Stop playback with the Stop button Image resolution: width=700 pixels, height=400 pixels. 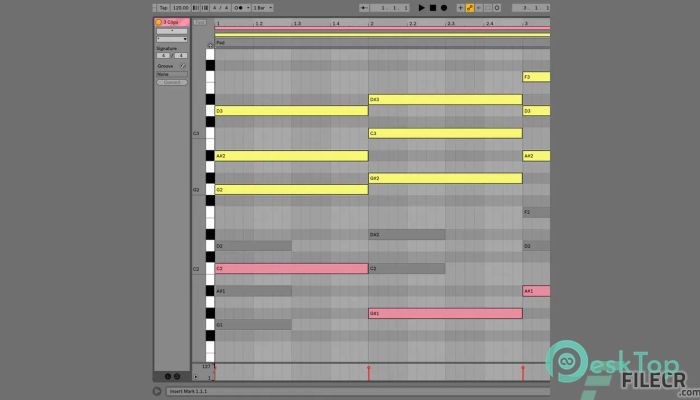[433, 8]
